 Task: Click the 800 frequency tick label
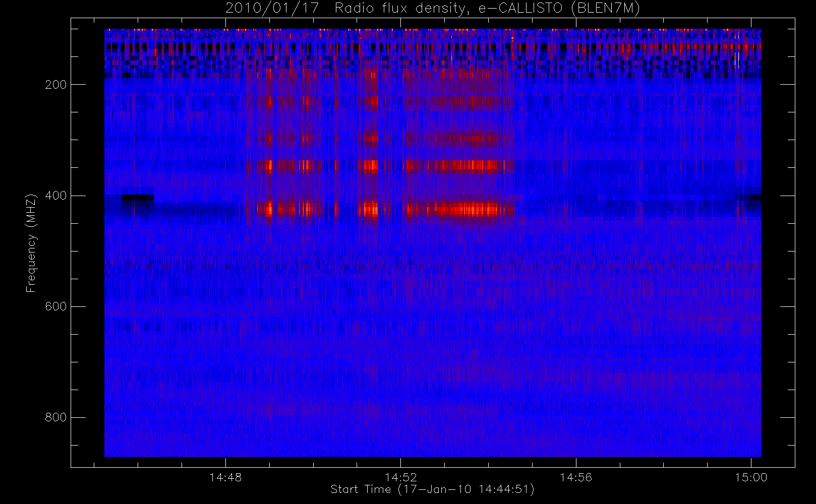click(x=56, y=417)
